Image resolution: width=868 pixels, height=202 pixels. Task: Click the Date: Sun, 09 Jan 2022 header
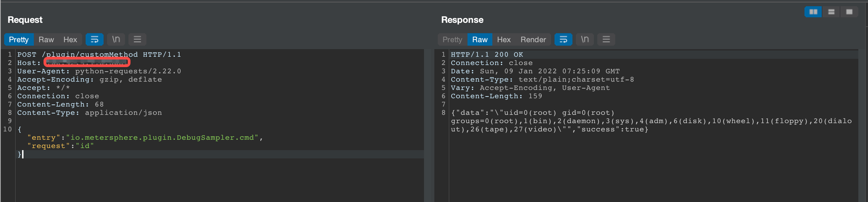[x=535, y=71]
